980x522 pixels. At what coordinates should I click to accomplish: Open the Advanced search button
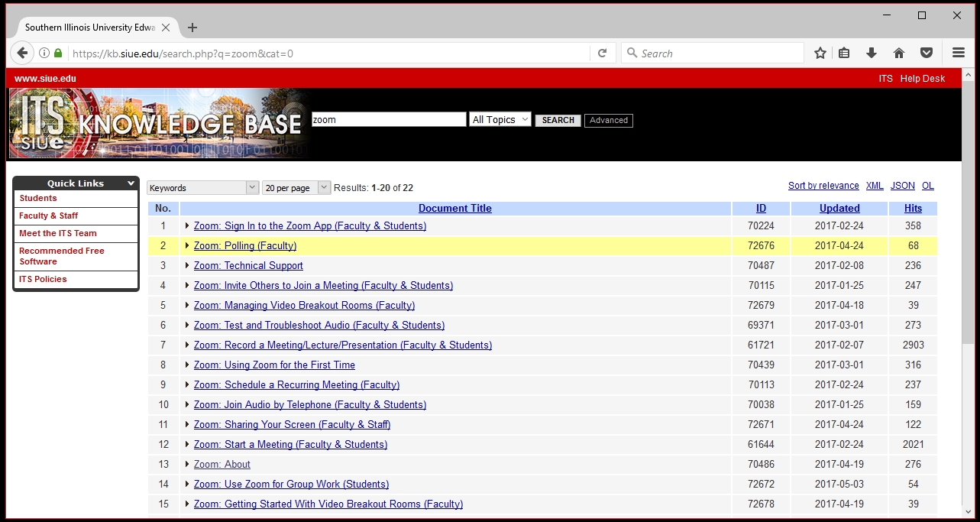point(608,120)
